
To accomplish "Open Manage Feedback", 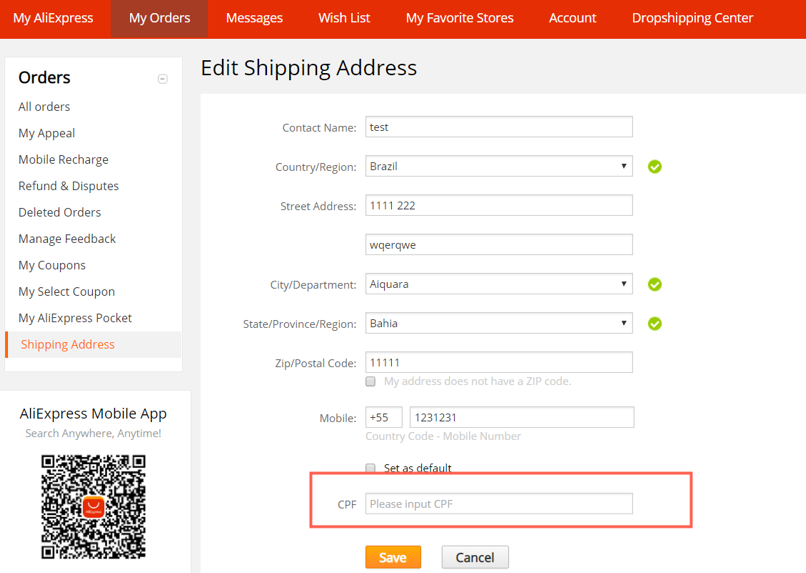I will pos(67,239).
